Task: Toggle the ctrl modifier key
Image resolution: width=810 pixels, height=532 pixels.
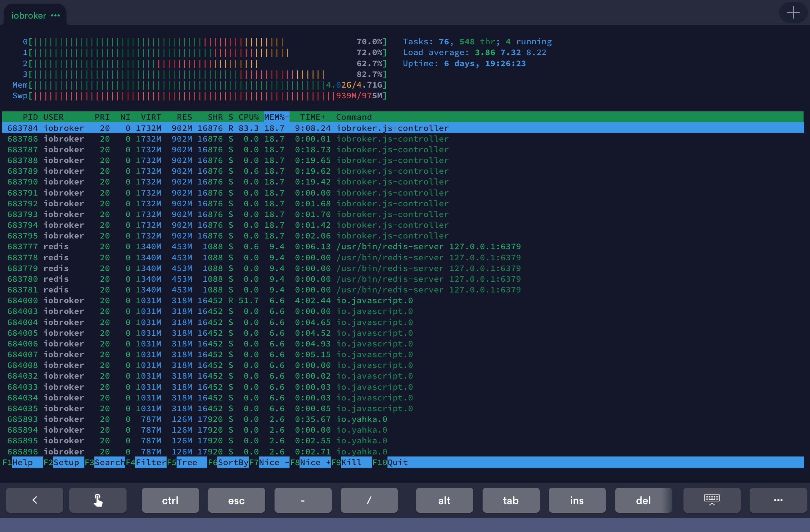Action: (170, 500)
